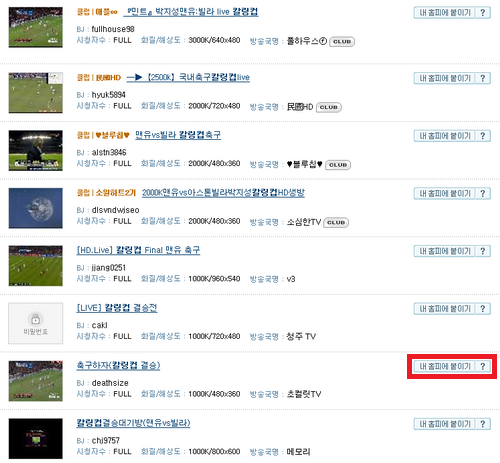Click the question mark icon in deathsize's row
The image size is (500, 463).
pyautogui.click(x=483, y=367)
